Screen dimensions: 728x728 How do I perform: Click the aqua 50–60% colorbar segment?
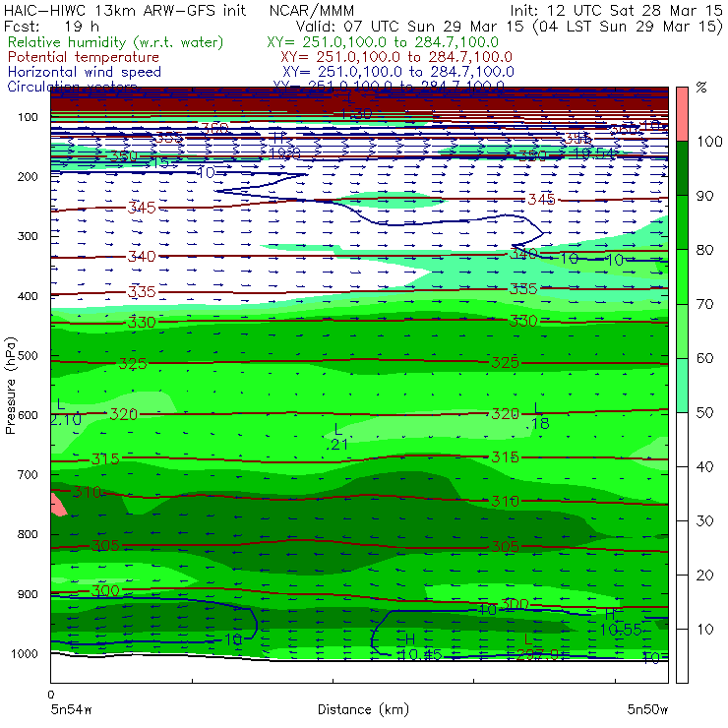682,386
